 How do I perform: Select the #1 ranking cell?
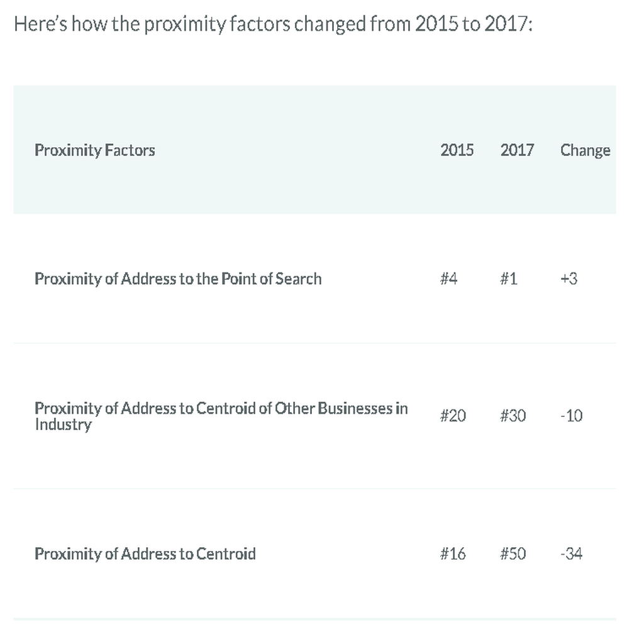pos(508,279)
